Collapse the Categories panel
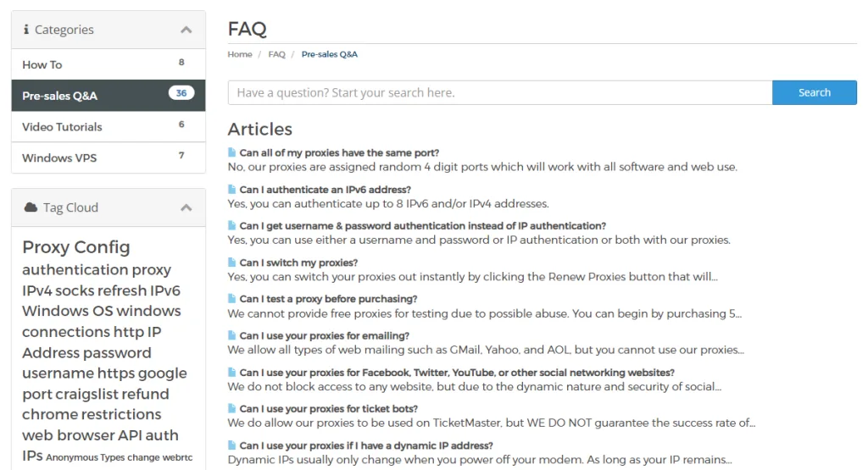The image size is (868, 470). tap(186, 30)
